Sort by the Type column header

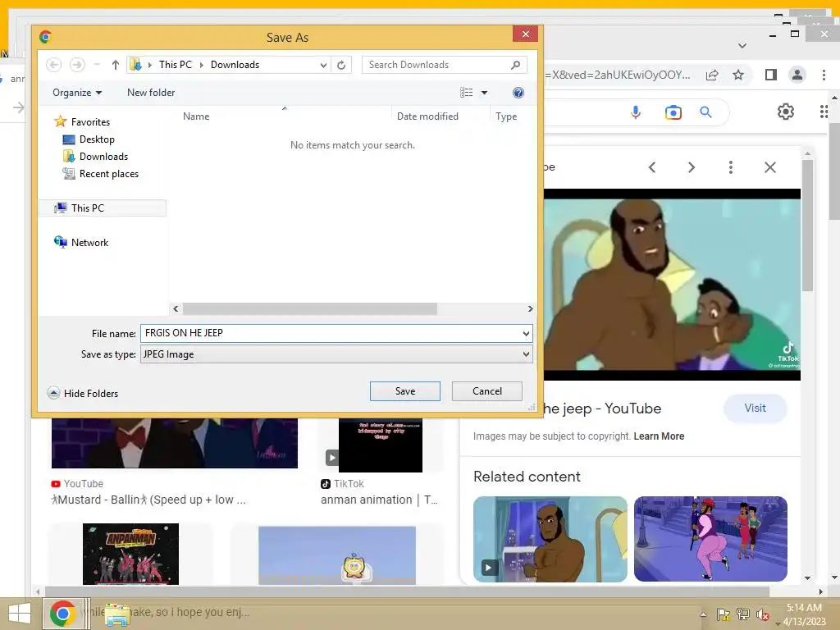(x=506, y=116)
